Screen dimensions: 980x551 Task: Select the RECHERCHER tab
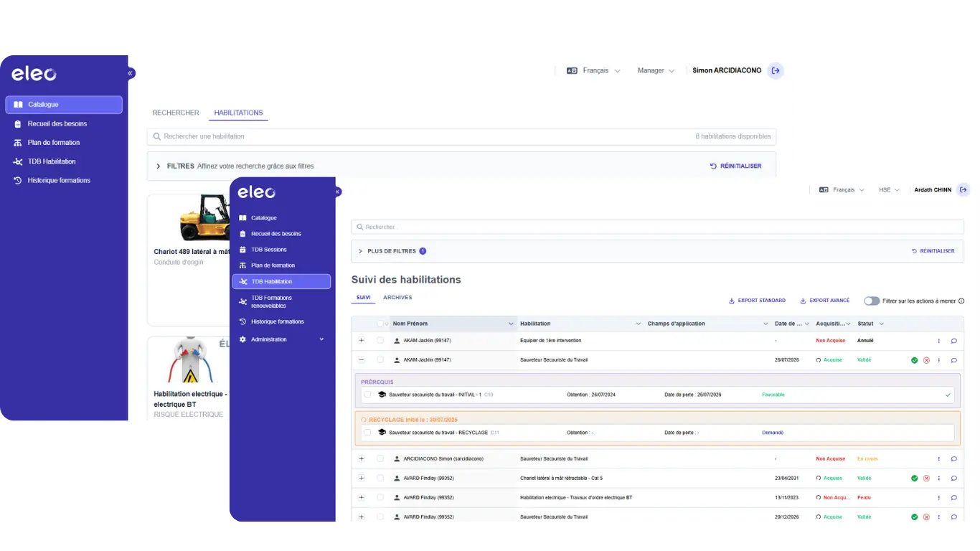176,113
